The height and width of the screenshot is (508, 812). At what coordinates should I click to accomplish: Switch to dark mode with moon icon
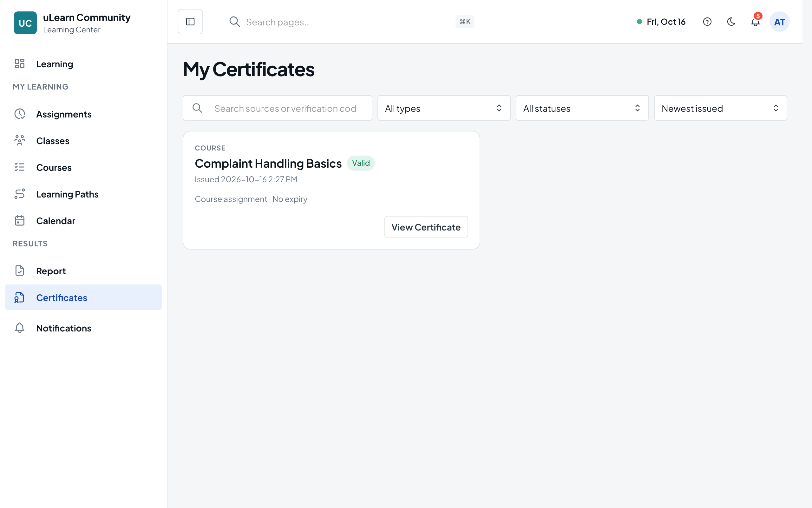click(731, 22)
